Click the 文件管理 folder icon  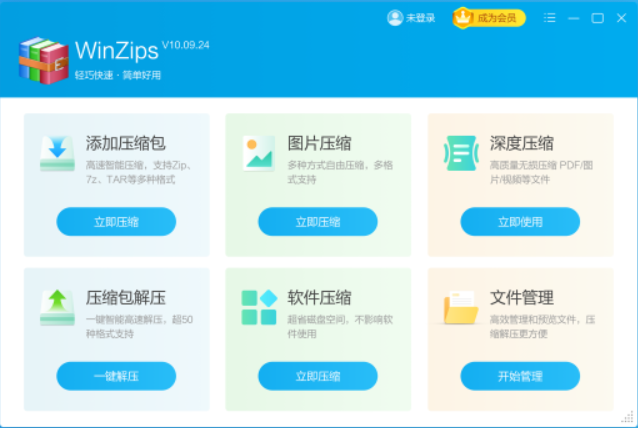pyautogui.click(x=461, y=307)
